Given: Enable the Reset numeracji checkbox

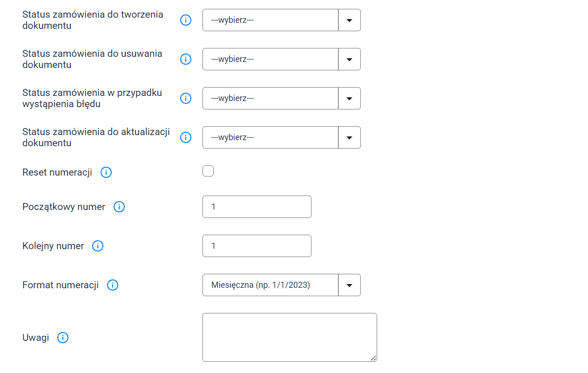Looking at the screenshot, I should coord(208,171).
